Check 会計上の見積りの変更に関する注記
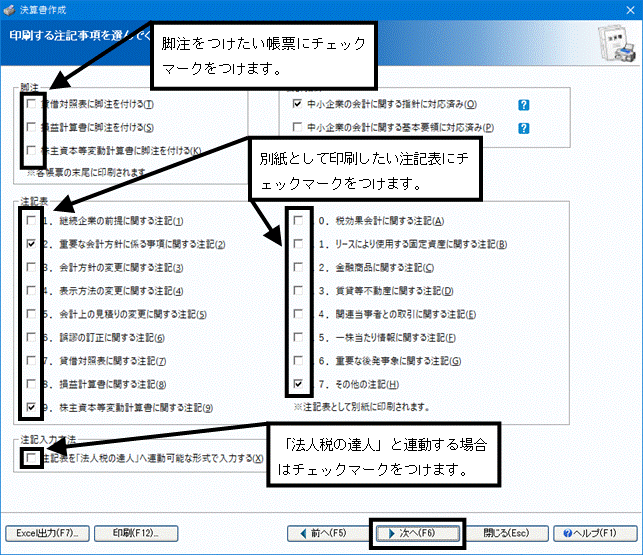 coord(31,314)
